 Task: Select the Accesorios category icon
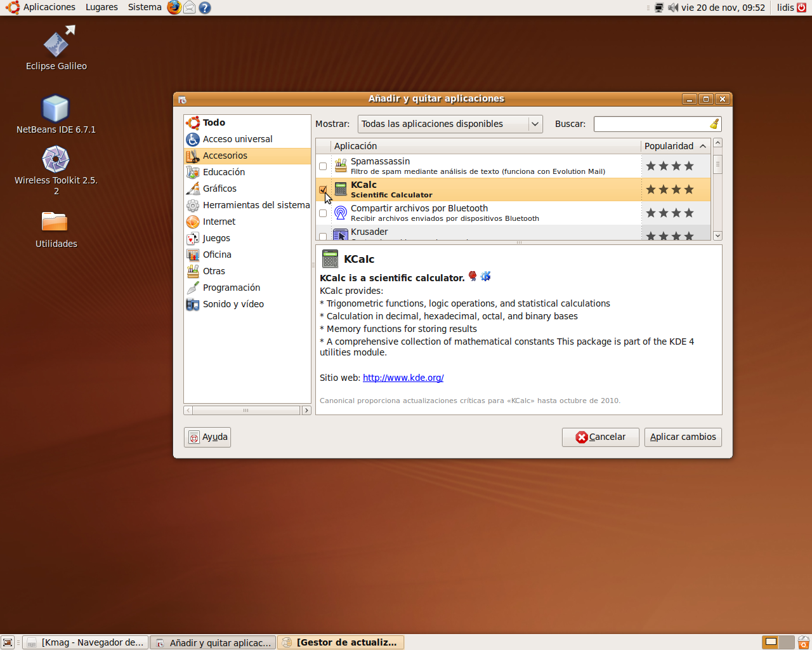(193, 156)
